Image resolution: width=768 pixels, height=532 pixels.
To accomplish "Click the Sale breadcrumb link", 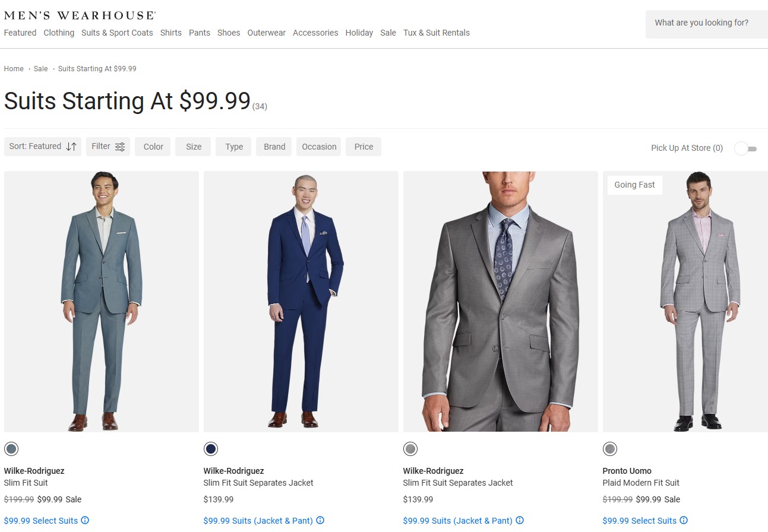I will [40, 69].
